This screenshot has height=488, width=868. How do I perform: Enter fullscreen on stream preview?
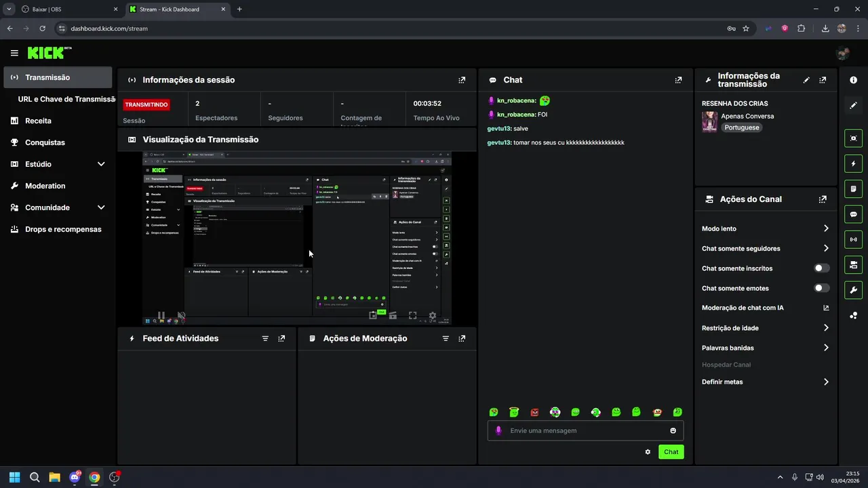coord(412,316)
